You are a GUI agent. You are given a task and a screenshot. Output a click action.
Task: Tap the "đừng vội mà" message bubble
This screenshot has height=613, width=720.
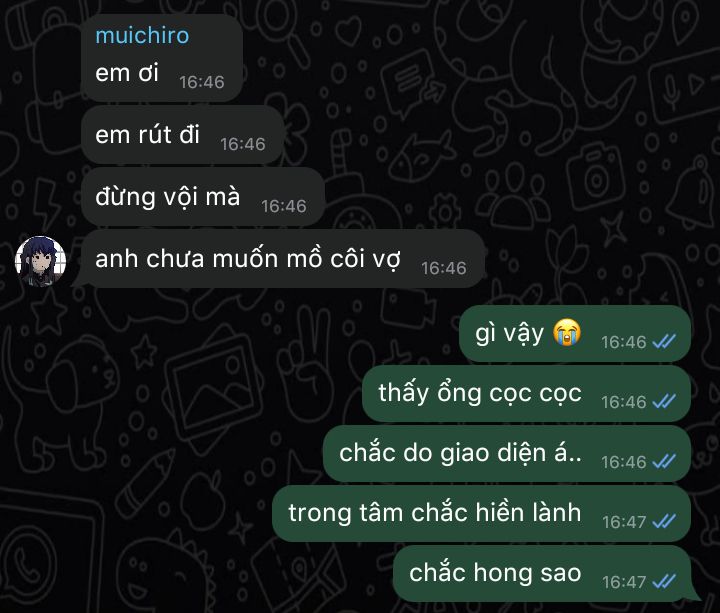[x=203, y=197]
